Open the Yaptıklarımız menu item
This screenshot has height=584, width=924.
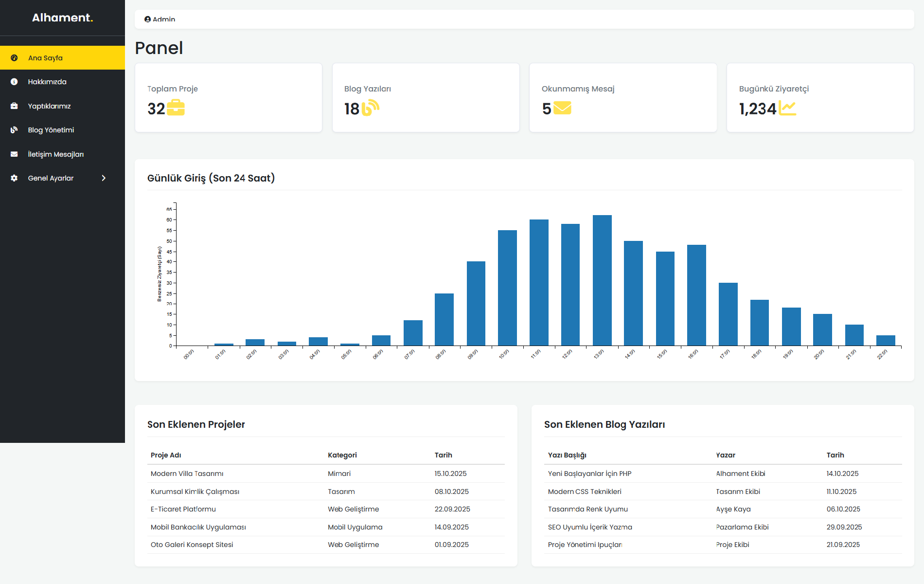coord(49,106)
